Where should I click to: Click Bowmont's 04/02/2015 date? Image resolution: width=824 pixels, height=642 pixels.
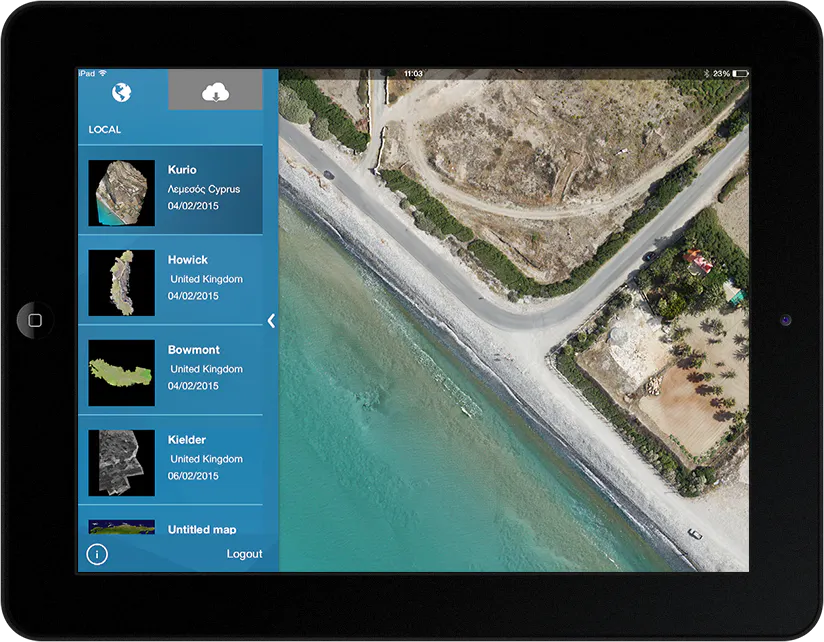click(x=193, y=386)
